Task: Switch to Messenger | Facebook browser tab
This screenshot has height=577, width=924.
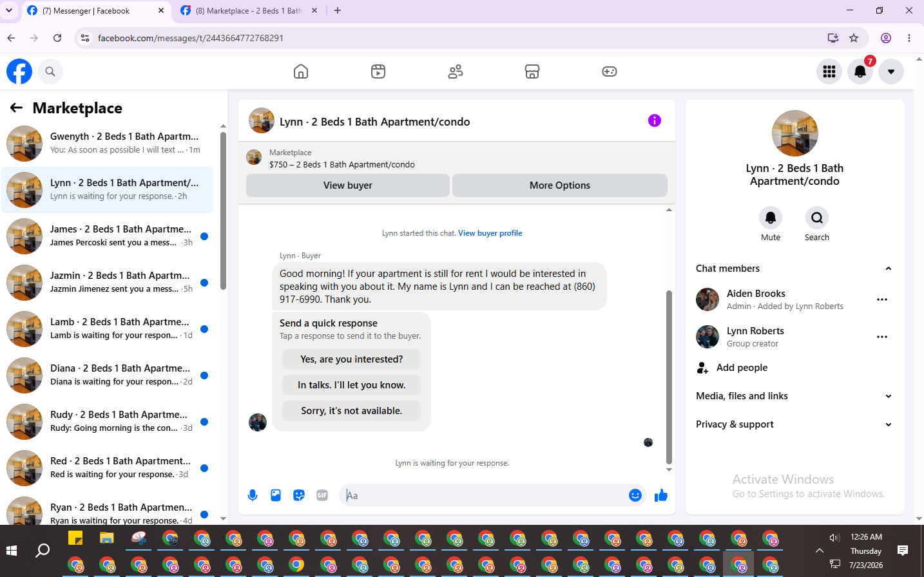Action: click(x=97, y=11)
